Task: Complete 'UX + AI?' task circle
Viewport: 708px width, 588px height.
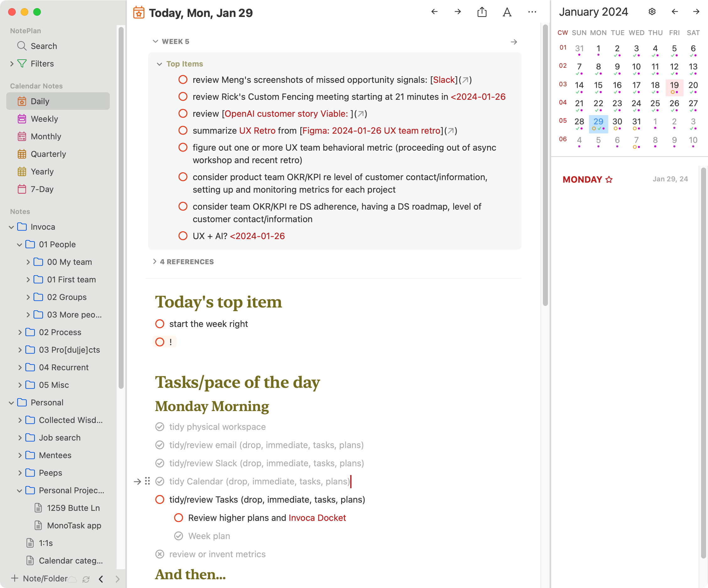Action: click(x=183, y=236)
